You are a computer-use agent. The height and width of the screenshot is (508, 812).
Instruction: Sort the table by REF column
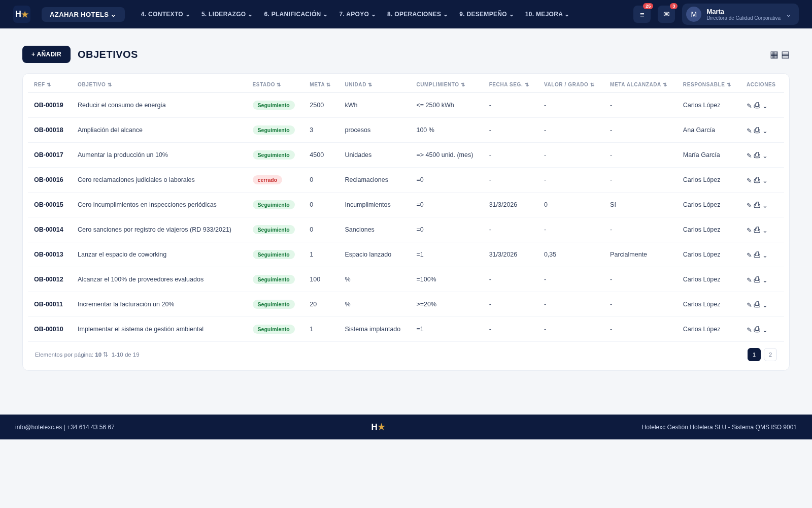(43, 85)
